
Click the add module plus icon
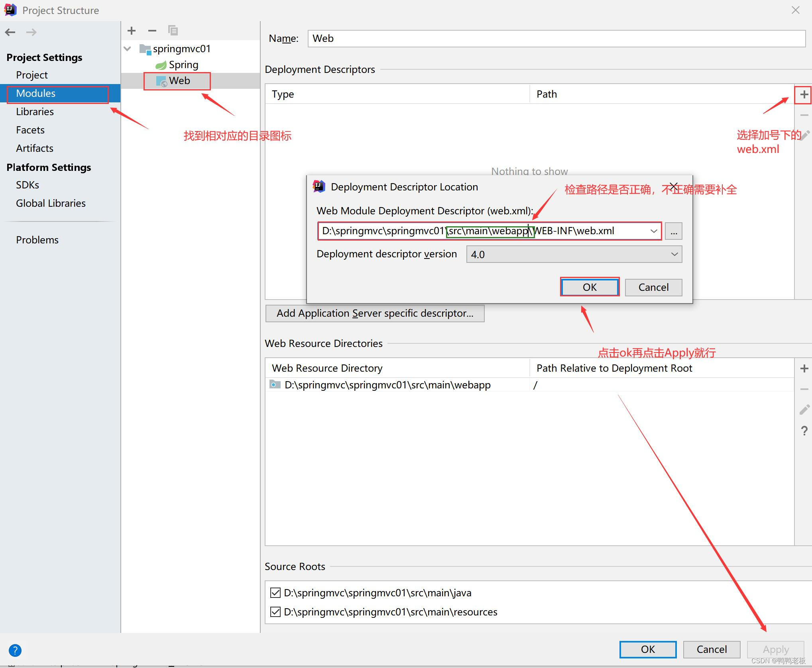132,31
